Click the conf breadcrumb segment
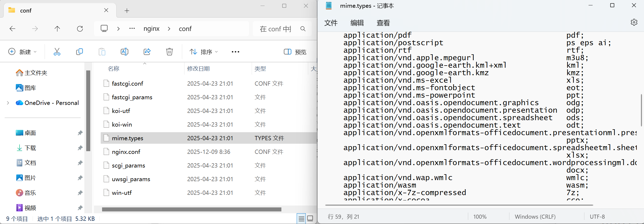This screenshot has width=644, height=224. (185, 29)
